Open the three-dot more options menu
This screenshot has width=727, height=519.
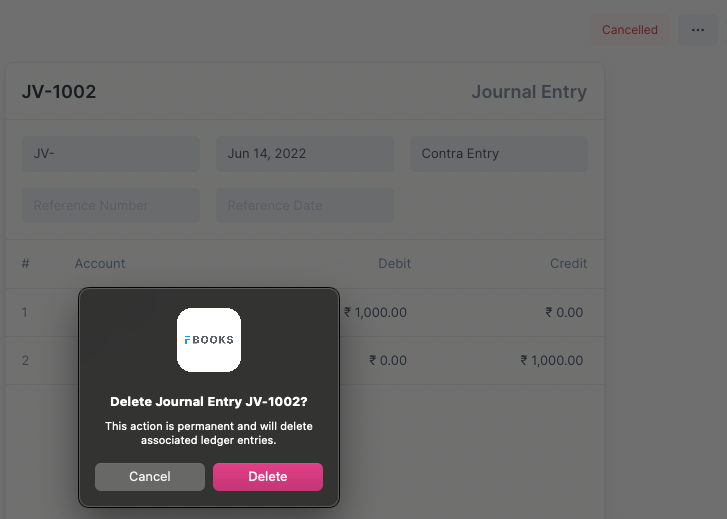pyautogui.click(x=698, y=30)
